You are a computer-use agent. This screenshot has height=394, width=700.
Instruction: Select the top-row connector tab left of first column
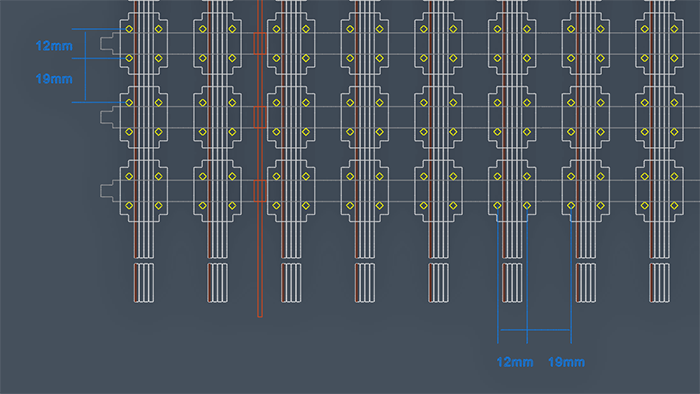pos(110,43)
